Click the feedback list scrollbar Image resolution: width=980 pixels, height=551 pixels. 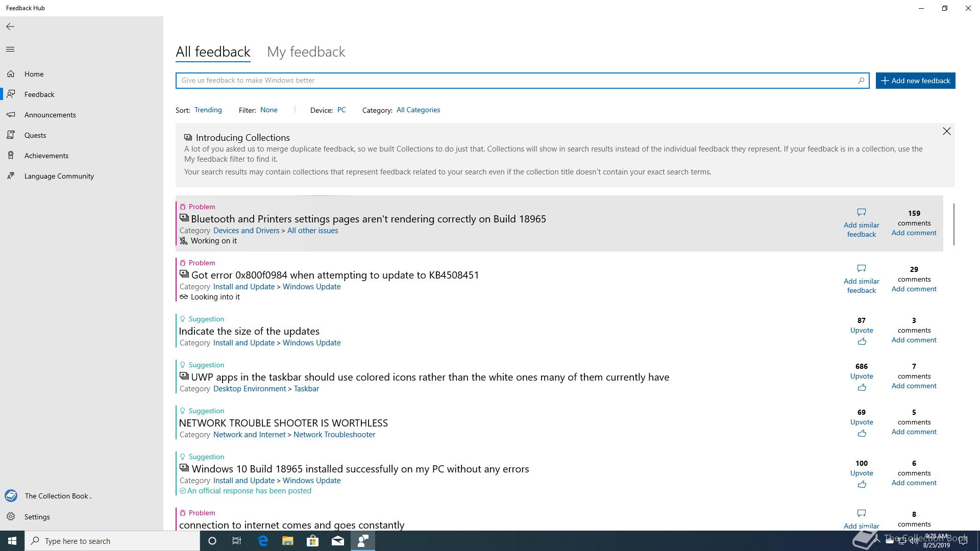(x=953, y=224)
